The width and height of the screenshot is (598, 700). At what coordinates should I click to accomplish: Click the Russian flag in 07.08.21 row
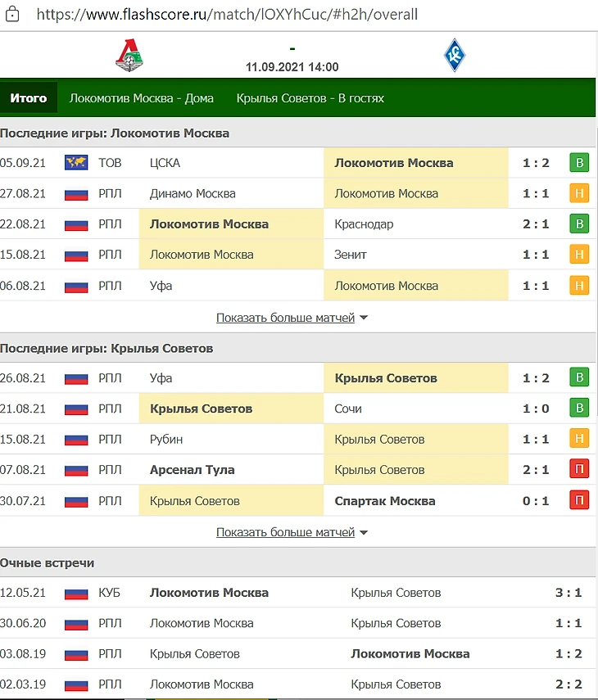[76, 471]
